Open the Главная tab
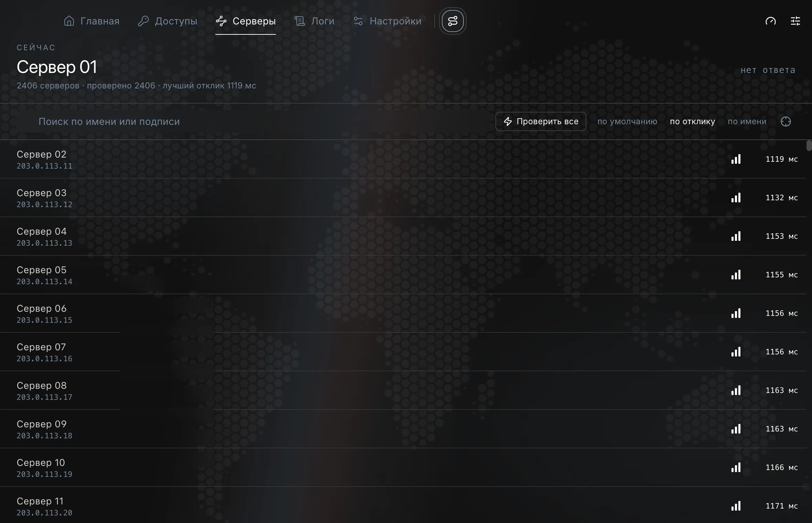This screenshot has height=523, width=812. [x=92, y=21]
